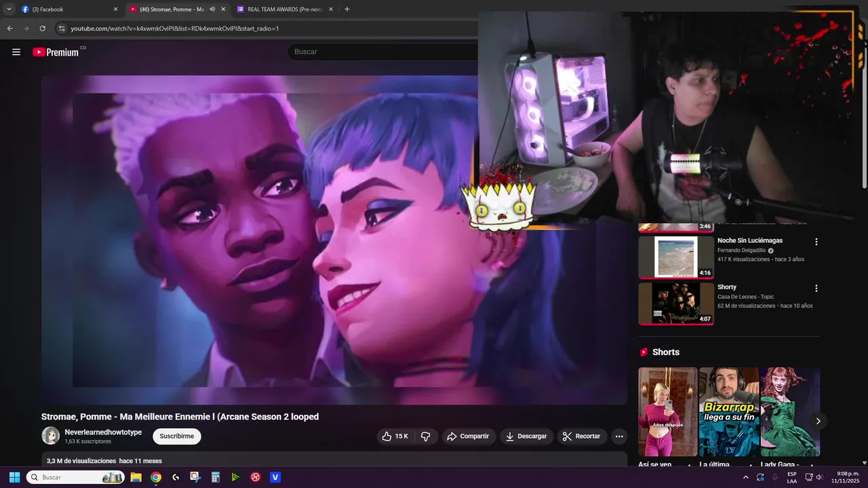Switch to the Facebook tab
The width and height of the screenshot is (868, 488).
pyautogui.click(x=70, y=9)
